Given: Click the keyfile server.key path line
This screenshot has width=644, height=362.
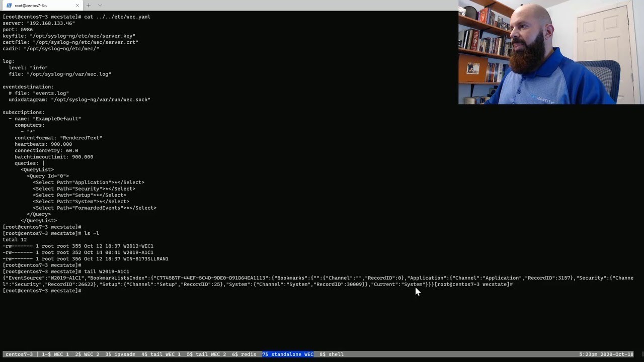Looking at the screenshot, I should (x=69, y=36).
